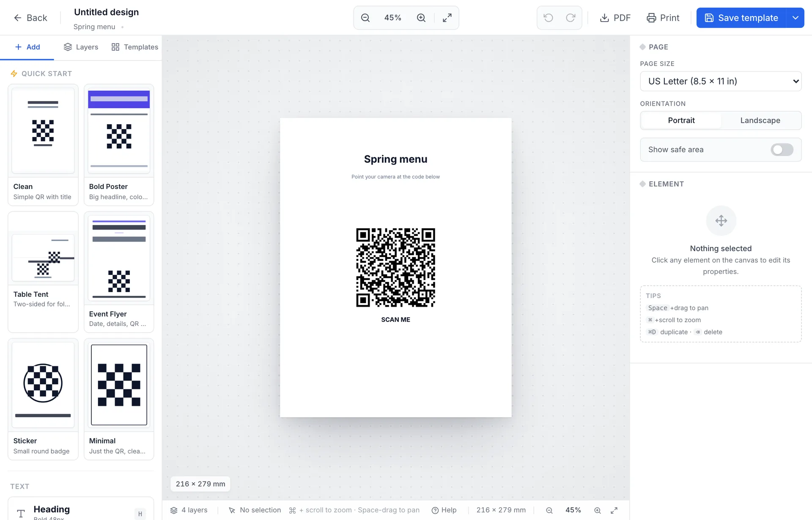Zoom out using the status bar magnifier
Image resolution: width=812 pixels, height=520 pixels.
pyautogui.click(x=549, y=510)
